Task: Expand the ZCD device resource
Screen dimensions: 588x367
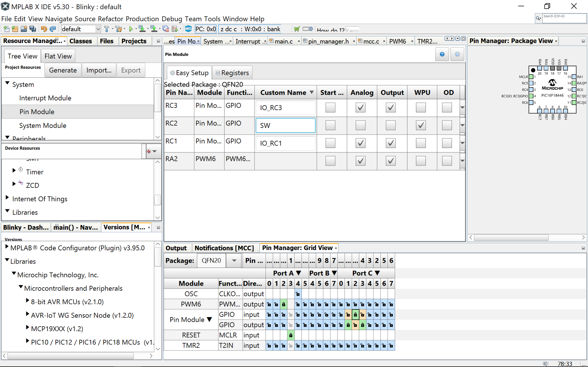Action: pyautogui.click(x=14, y=184)
